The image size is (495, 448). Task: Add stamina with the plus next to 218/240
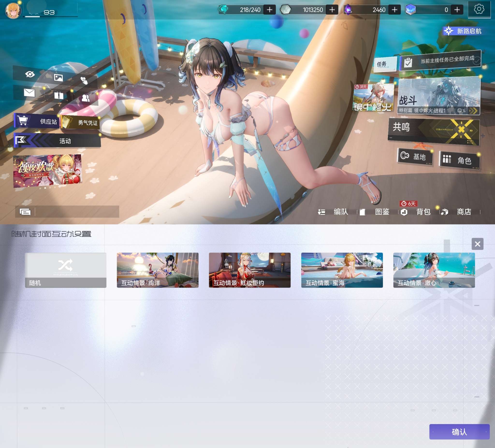(269, 10)
